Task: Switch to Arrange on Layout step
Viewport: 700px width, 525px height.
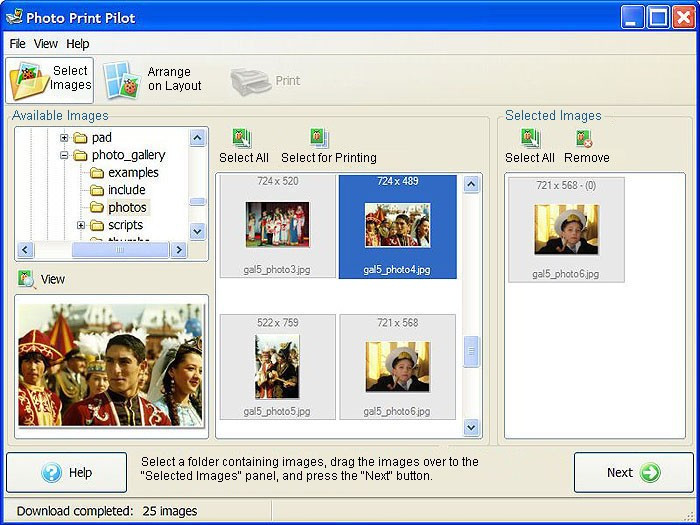Action: [x=153, y=79]
